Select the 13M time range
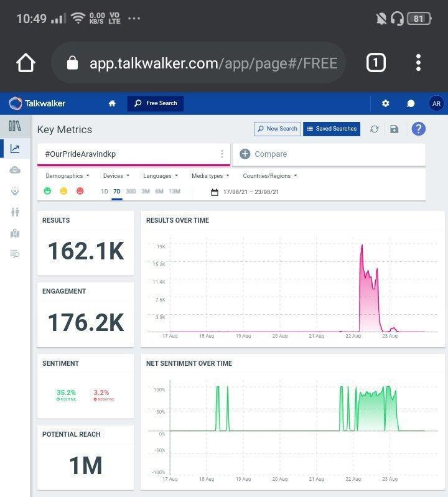 [174, 192]
